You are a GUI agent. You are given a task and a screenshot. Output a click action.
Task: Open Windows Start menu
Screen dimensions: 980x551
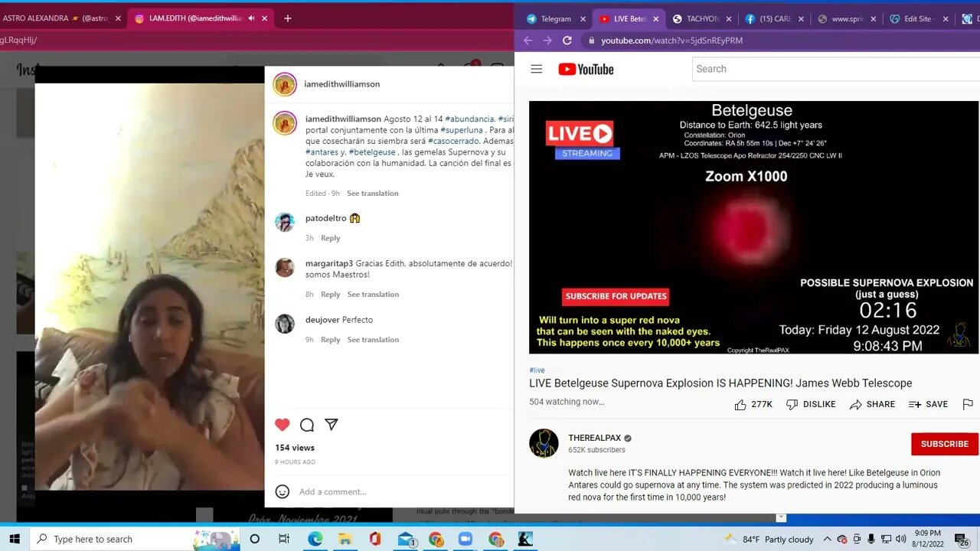(x=15, y=539)
